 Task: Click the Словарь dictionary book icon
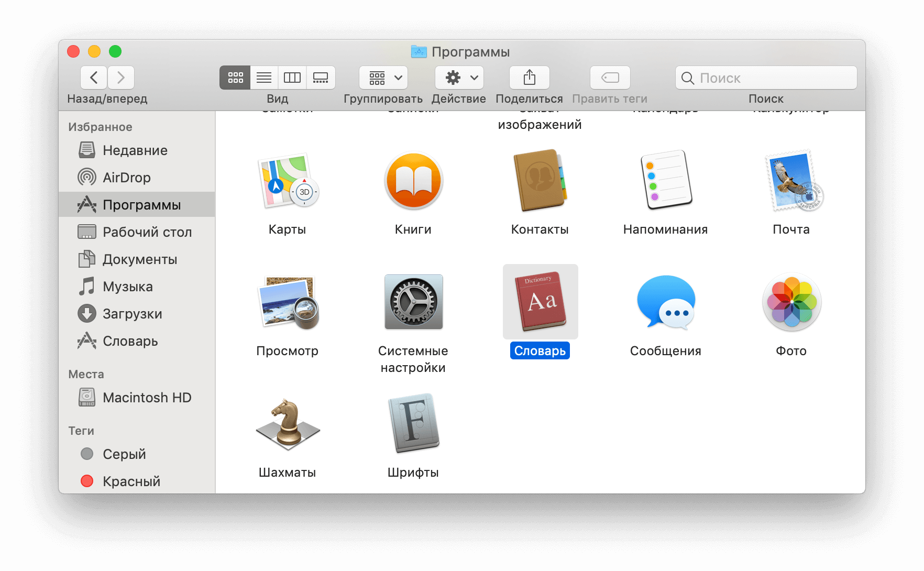click(541, 302)
